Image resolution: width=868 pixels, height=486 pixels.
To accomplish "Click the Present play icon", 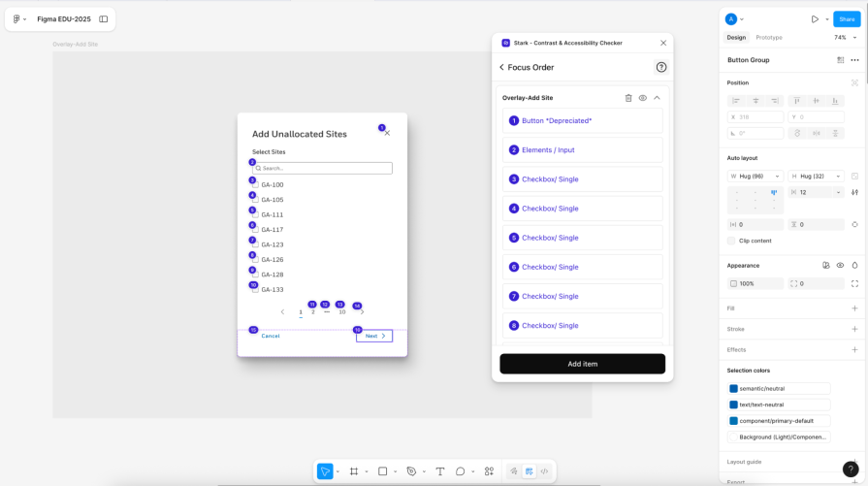I will pyautogui.click(x=815, y=18).
